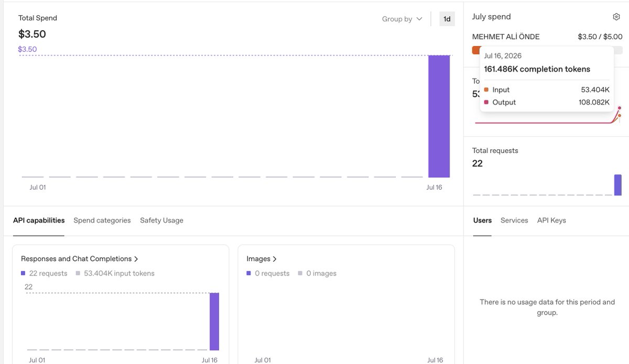The height and width of the screenshot is (364, 629).
Task: Open the Services tab
Action: [514, 220]
